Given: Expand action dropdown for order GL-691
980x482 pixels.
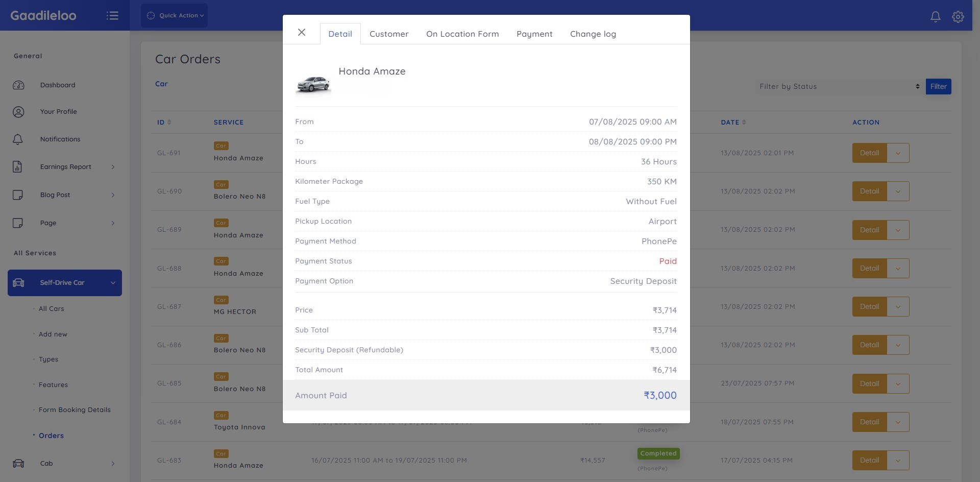Looking at the screenshot, I should [x=898, y=153].
